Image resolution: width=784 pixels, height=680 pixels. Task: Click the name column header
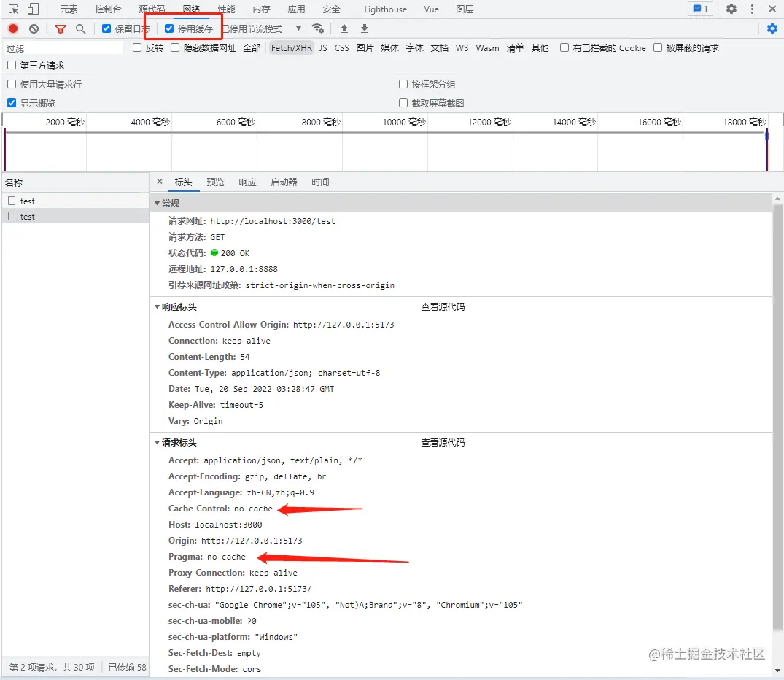(76, 182)
